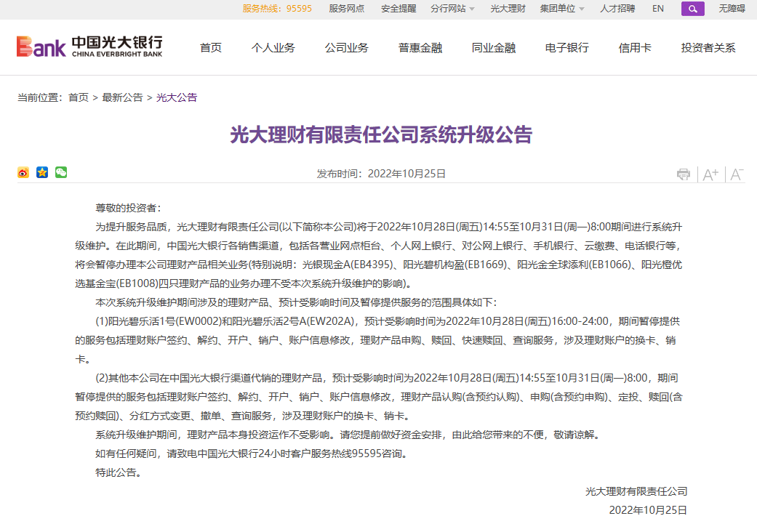Viewport: 757px width, 532px height.
Task: Open the 公司业务 menu
Action: [347, 48]
